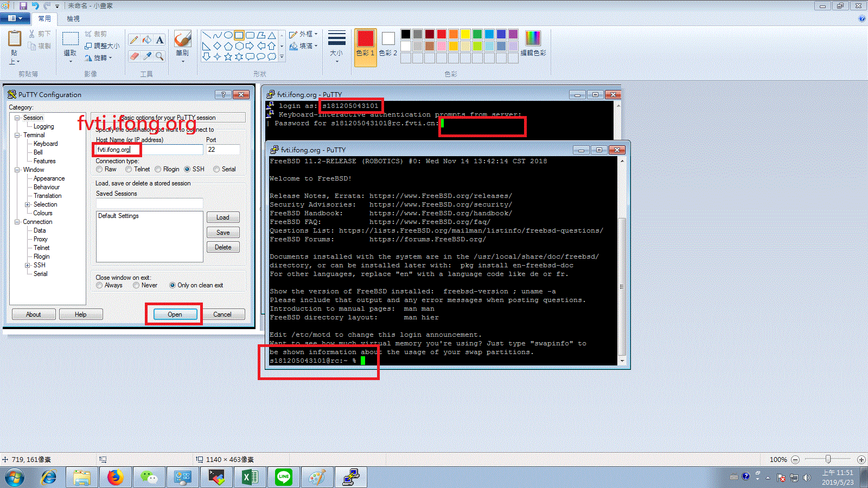Pick the Eraser tool

click(134, 56)
